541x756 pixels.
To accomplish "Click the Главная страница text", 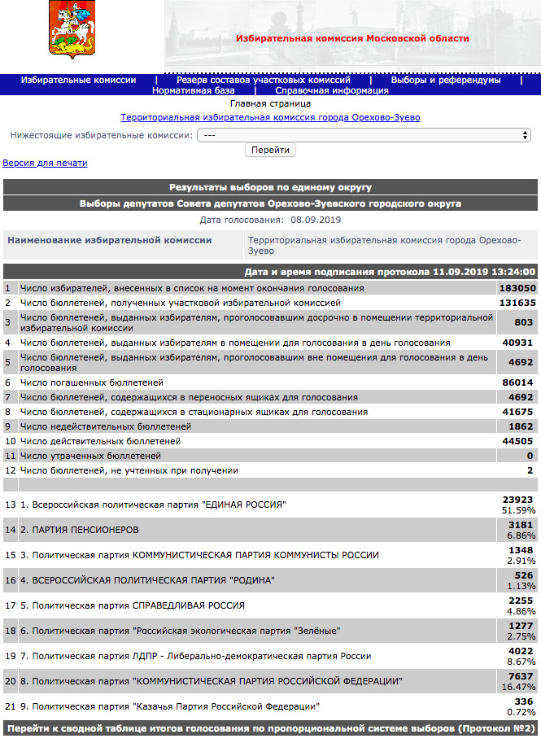I will pyautogui.click(x=270, y=103).
